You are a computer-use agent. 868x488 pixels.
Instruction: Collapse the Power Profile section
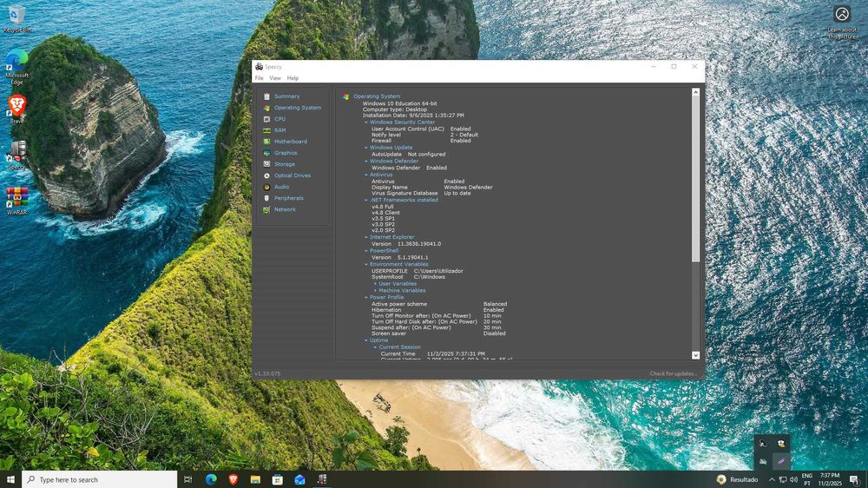[366, 298]
